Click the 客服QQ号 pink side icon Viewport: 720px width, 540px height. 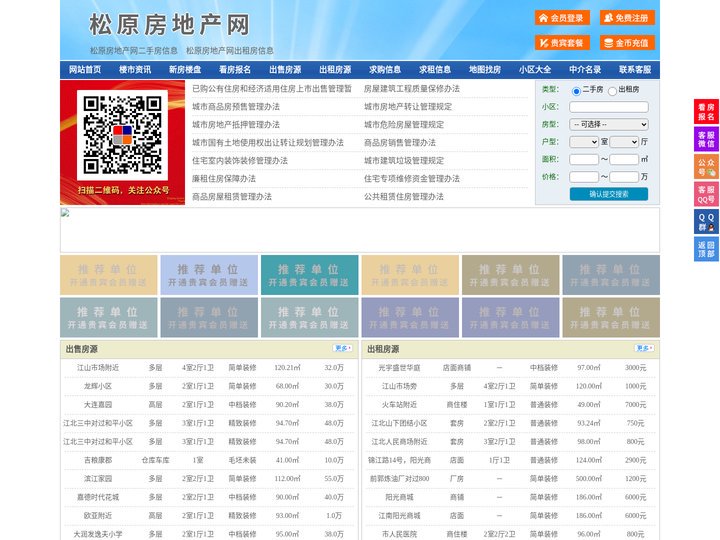pos(706,194)
